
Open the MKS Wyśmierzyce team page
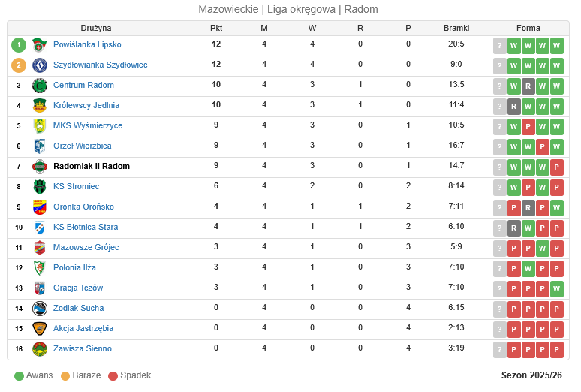tap(88, 125)
